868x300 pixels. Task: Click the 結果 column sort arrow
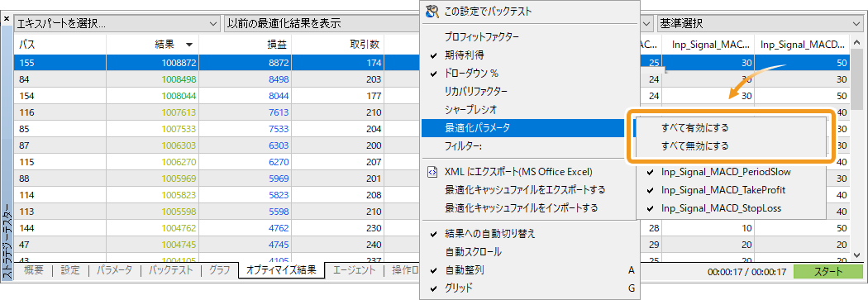point(189,45)
